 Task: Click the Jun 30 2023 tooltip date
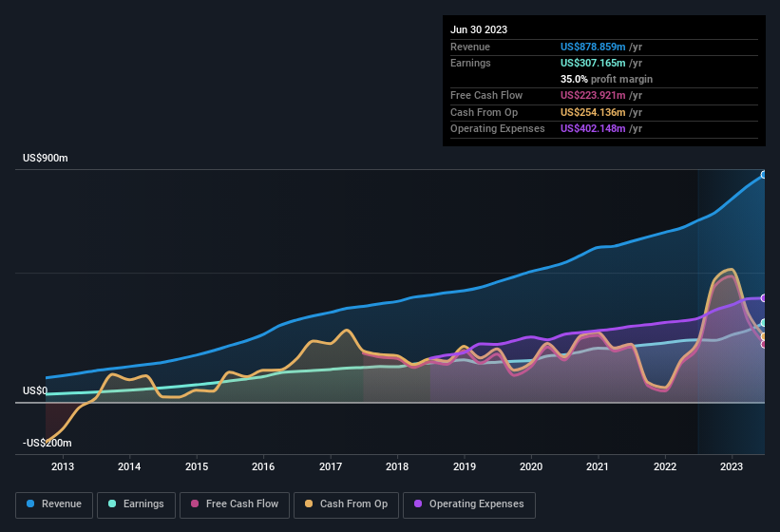[479, 29]
